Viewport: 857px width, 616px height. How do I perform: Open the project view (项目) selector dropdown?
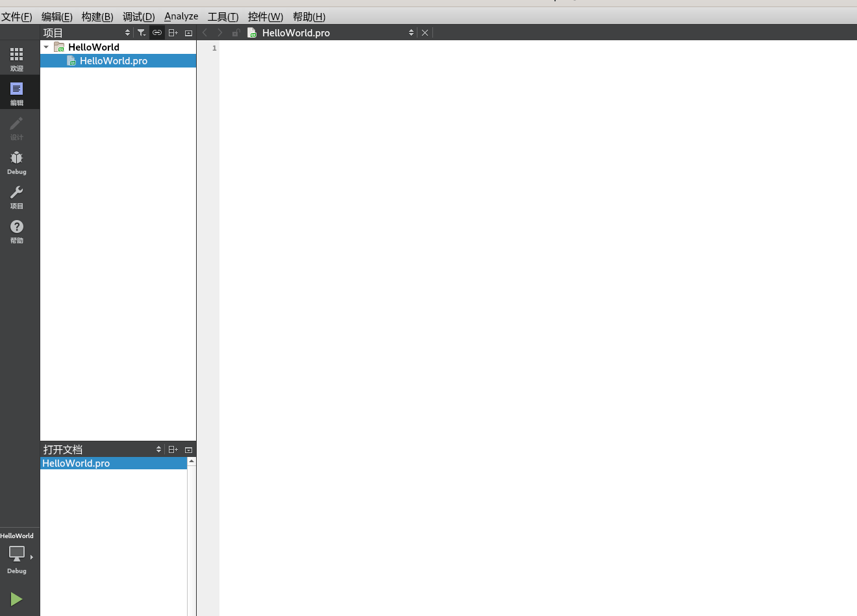click(87, 32)
